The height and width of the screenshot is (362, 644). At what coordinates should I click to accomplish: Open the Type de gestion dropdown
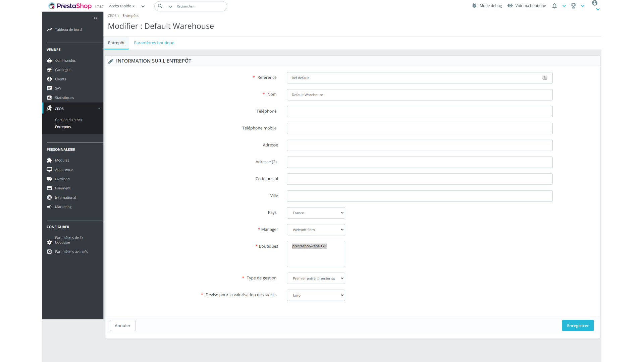(x=316, y=279)
